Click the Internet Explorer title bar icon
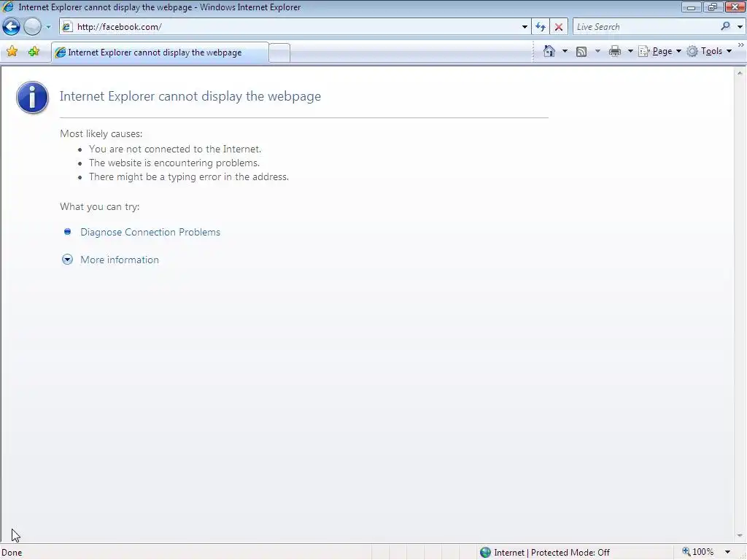Viewport: 747px width, 560px height. (8, 7)
